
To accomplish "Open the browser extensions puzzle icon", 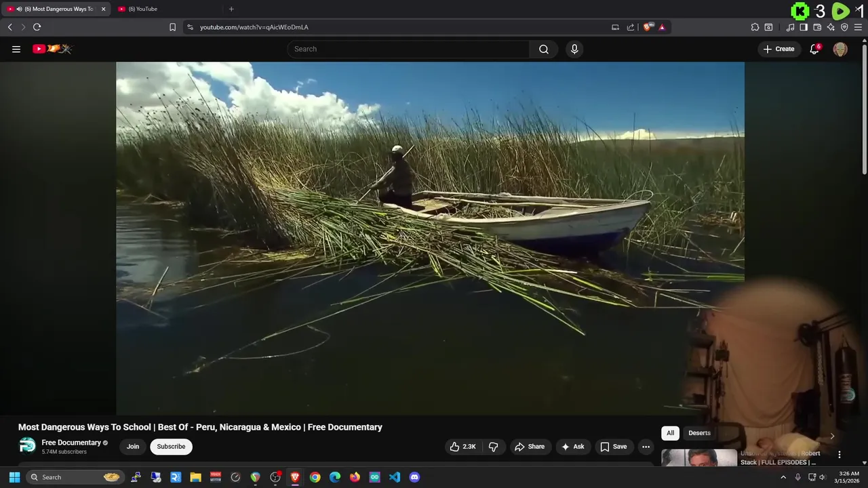I will tap(755, 27).
